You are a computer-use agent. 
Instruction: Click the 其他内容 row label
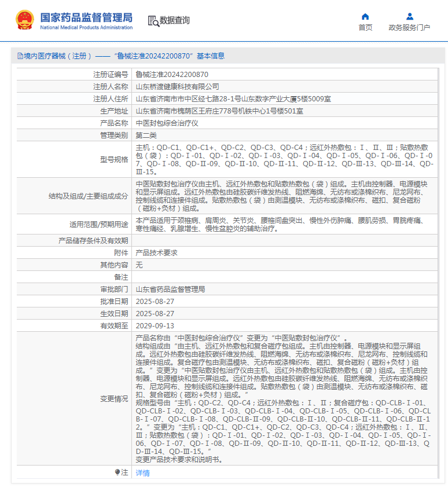[x=114, y=265]
